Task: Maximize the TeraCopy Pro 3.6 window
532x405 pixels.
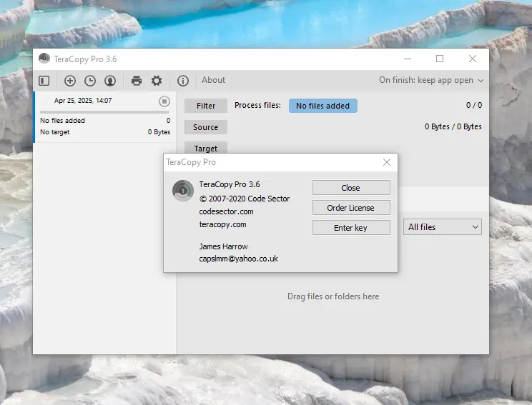Action: (x=440, y=59)
